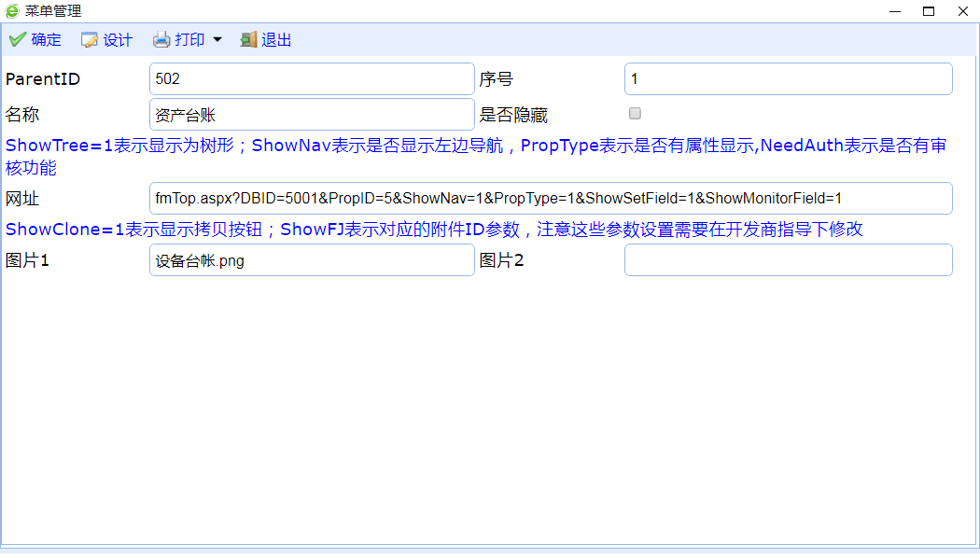This screenshot has height=558, width=980.
Task: Click the empty 图片2 input field
Action: [788, 260]
